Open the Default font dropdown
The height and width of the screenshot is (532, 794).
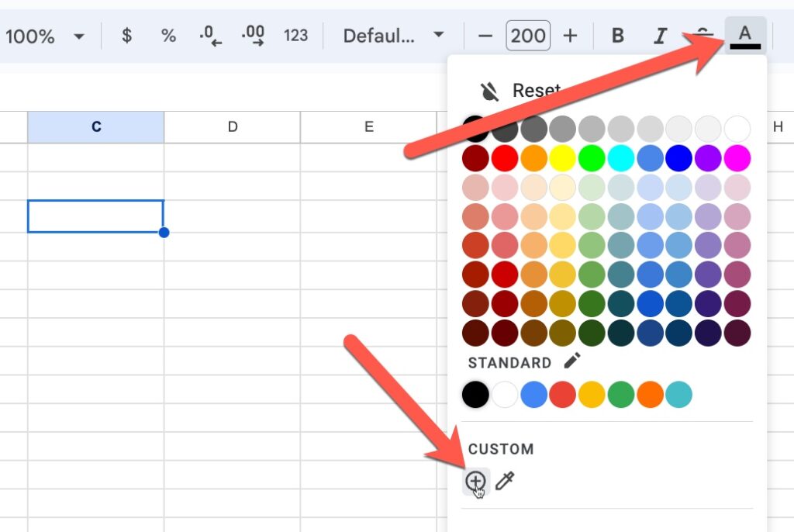pyautogui.click(x=394, y=36)
